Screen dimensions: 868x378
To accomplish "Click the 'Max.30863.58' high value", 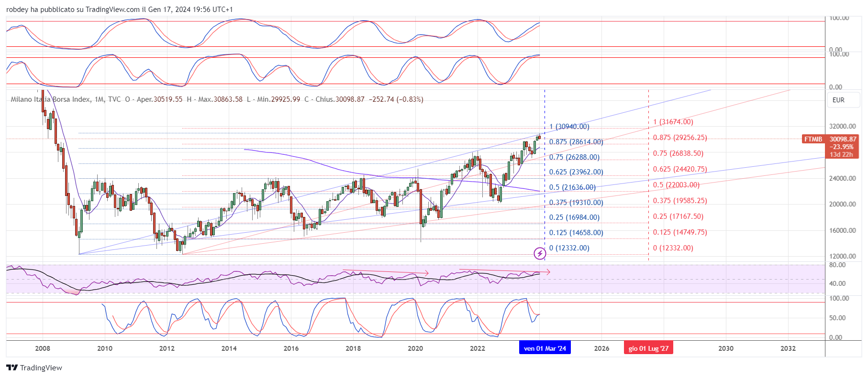I will coord(220,99).
